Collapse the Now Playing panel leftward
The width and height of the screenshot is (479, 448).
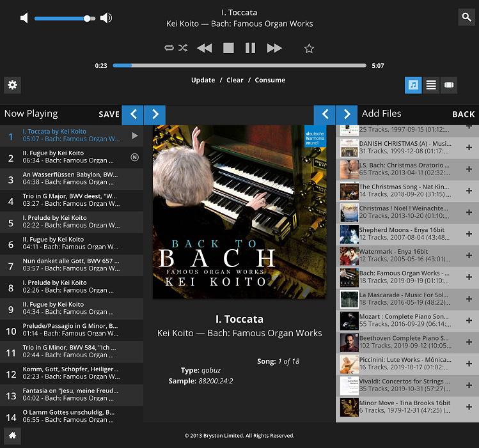pyautogui.click(x=132, y=114)
